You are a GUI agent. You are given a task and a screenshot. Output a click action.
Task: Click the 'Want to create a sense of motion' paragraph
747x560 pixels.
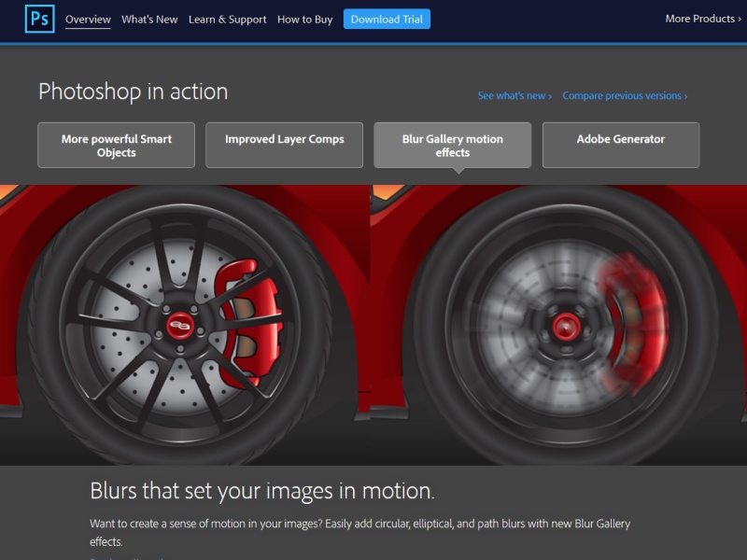click(360, 532)
